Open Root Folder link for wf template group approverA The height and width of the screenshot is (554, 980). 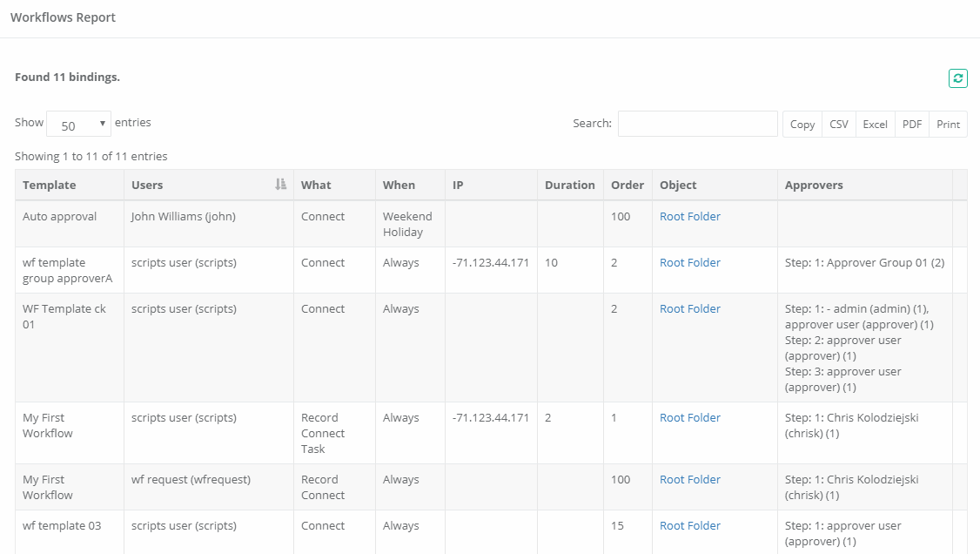click(690, 262)
